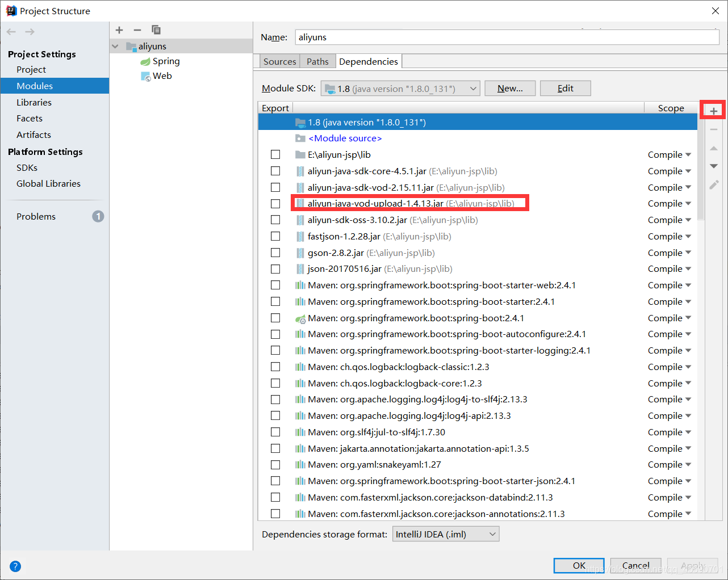Toggle export for aliyun-sdk-oss-3.10.2.jar
728x580 pixels.
[x=275, y=220]
